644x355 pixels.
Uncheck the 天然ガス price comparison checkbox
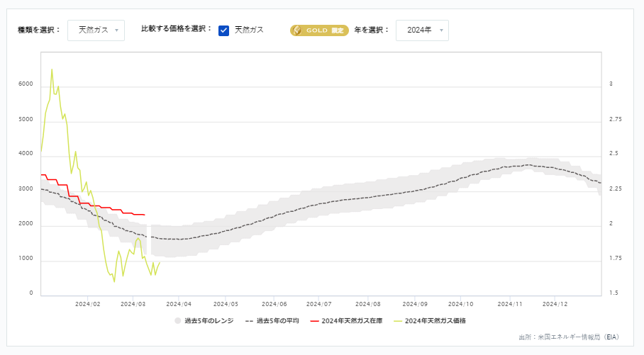[x=224, y=30]
